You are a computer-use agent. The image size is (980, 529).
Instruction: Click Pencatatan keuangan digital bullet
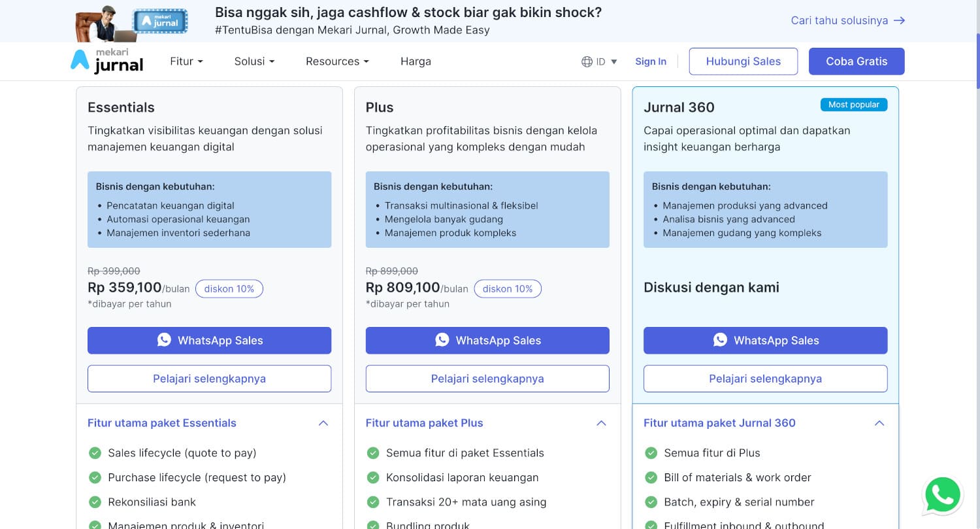click(x=171, y=205)
